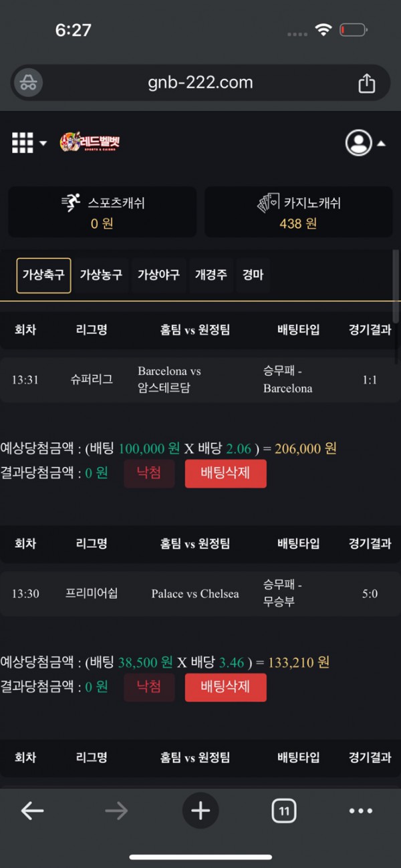Expand the dropdown arrow beside grid menu

(43, 143)
